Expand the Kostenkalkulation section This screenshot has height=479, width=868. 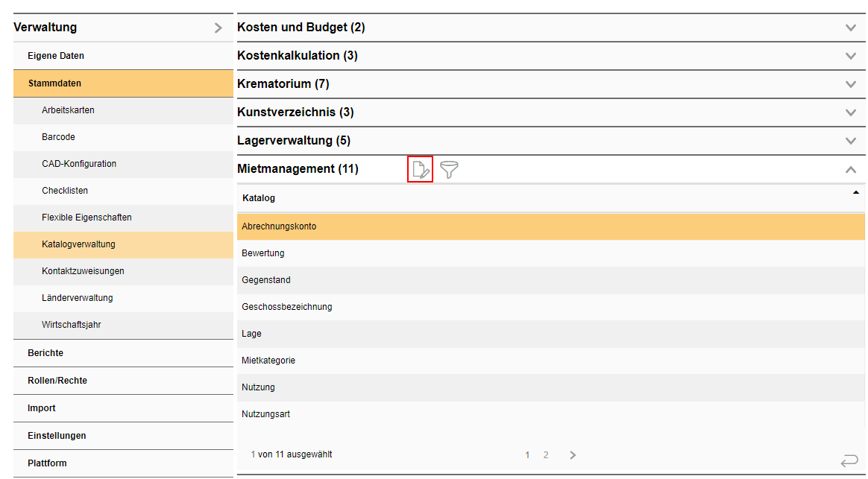[x=850, y=56]
